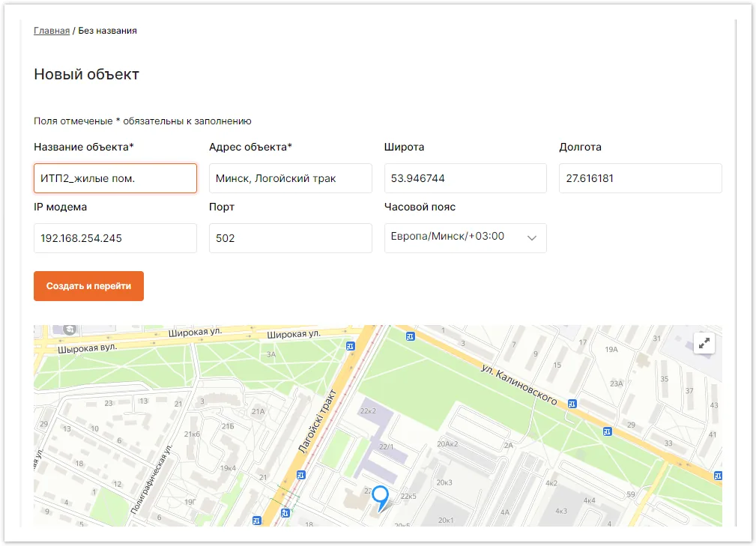This screenshot has width=756, height=546.
Task: Click the Широта label
Action: (x=404, y=147)
